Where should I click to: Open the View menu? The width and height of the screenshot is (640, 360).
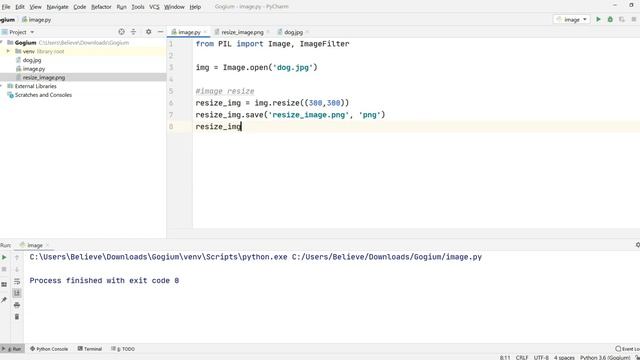(x=36, y=7)
